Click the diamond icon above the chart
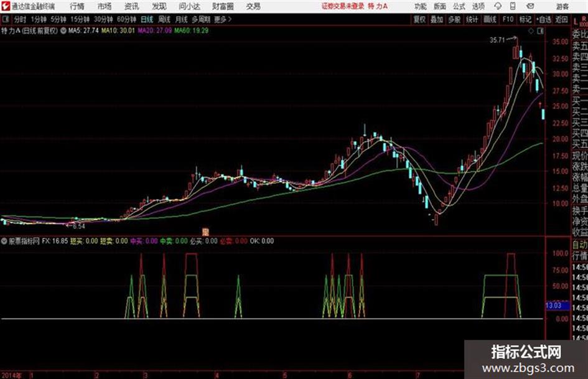The height and width of the screenshot is (379, 588). (531, 31)
